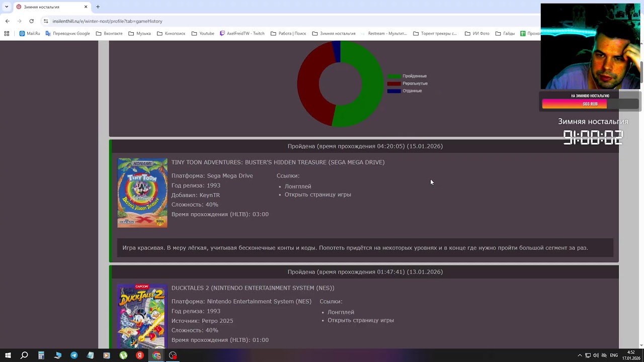644x362 pixels.
Task: Open Telegram from the taskbar
Action: (x=74, y=355)
